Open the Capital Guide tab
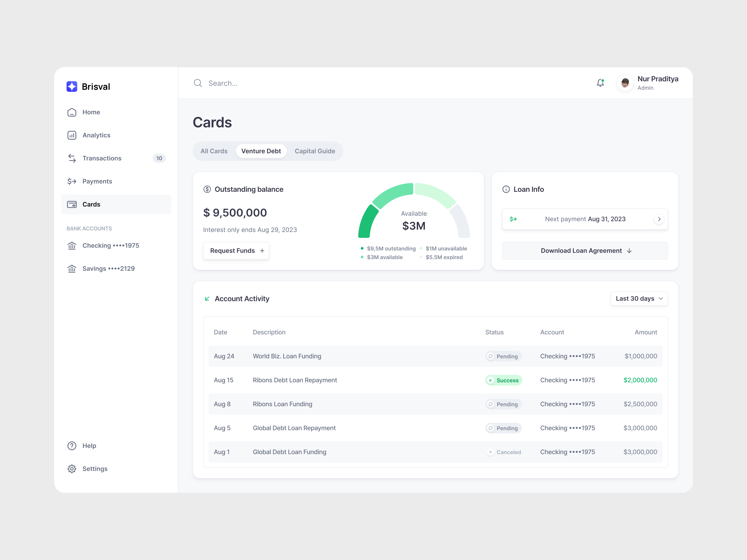The image size is (747, 560). pos(314,151)
